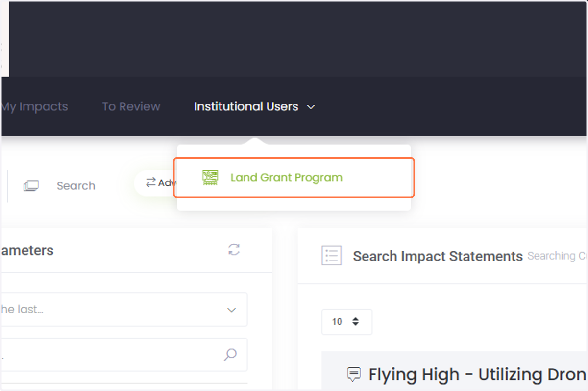Refresh search parameters with circular arrows icon
Image resolution: width=588 pixels, height=391 pixels.
tap(234, 249)
